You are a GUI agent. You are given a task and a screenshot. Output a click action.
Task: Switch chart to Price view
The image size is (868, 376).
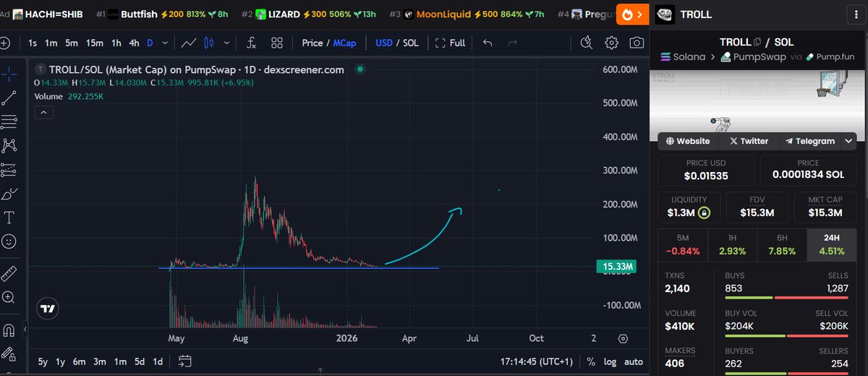(312, 43)
